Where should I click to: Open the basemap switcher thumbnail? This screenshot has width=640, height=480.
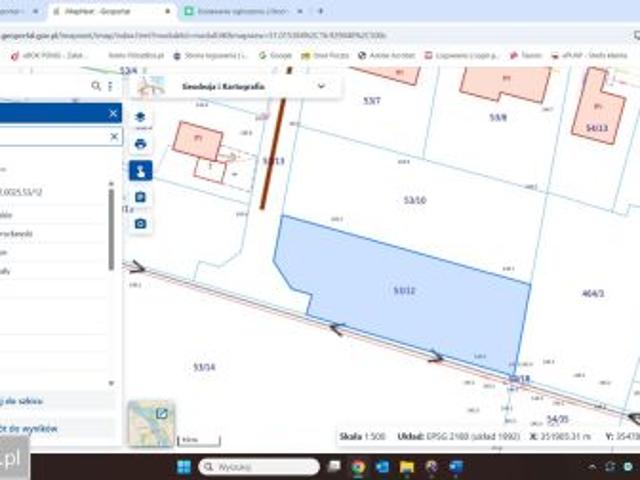coord(151,422)
